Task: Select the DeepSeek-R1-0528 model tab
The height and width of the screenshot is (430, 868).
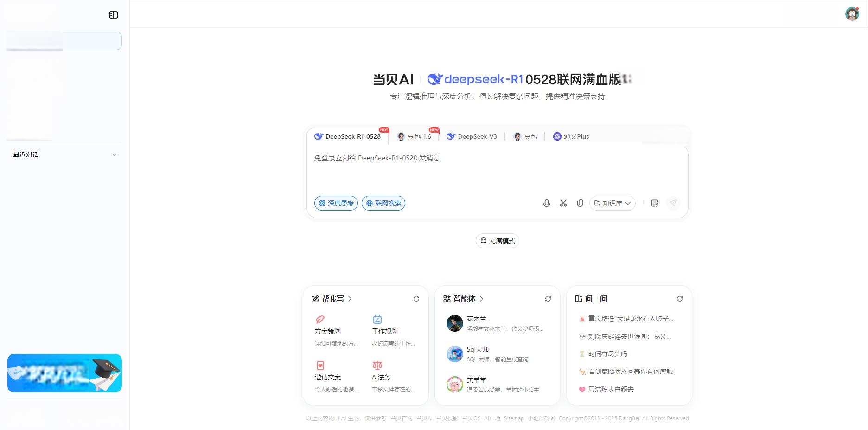Action: click(x=348, y=136)
